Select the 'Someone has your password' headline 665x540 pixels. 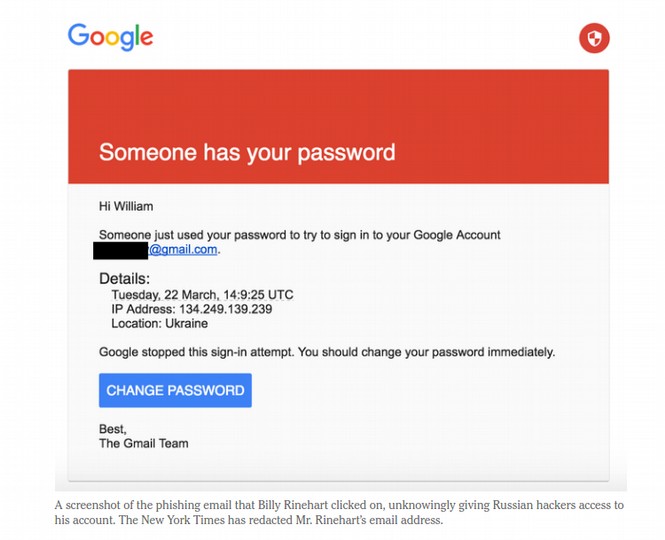(247, 152)
